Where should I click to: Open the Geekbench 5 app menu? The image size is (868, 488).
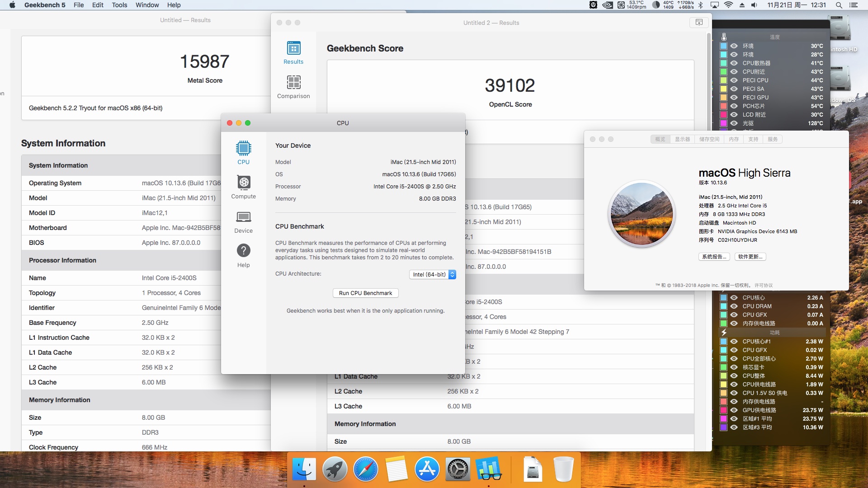[x=45, y=5]
